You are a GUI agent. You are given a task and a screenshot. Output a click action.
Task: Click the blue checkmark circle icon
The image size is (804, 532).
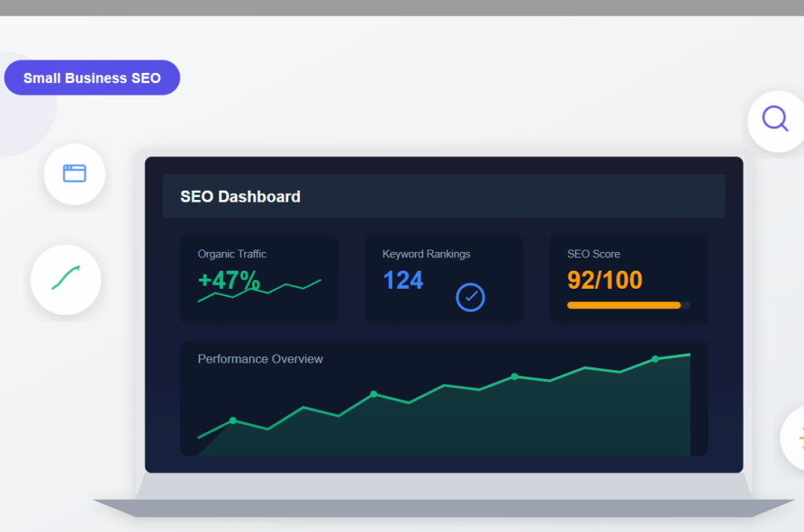tap(470, 297)
